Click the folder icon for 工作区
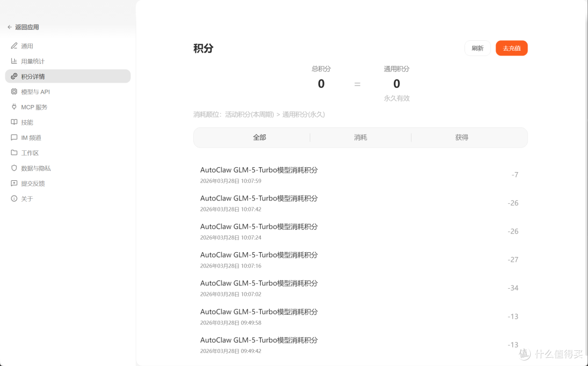The image size is (588, 366). pos(14,152)
